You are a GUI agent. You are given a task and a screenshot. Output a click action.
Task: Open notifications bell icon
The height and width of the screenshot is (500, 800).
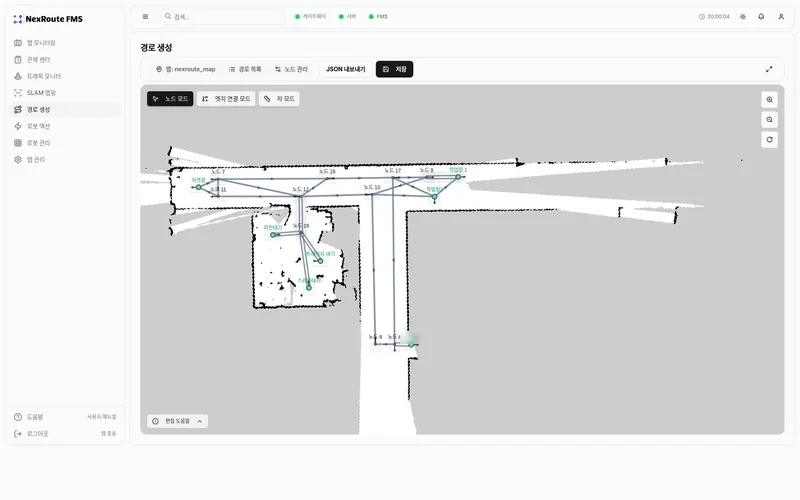(x=761, y=17)
